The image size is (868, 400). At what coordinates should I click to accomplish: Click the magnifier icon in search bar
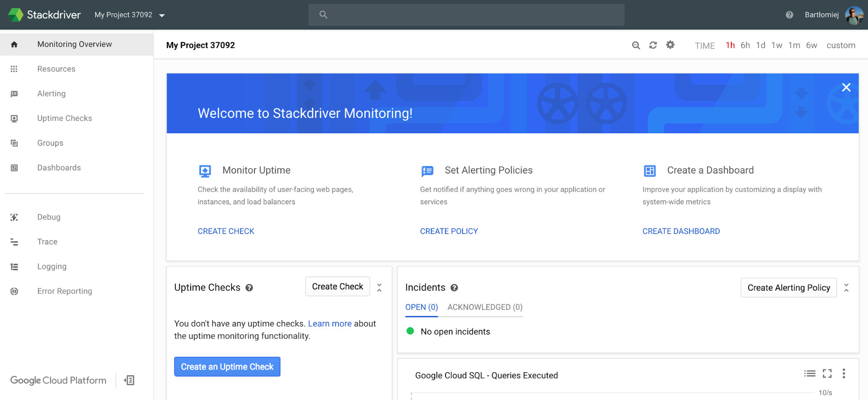(323, 15)
